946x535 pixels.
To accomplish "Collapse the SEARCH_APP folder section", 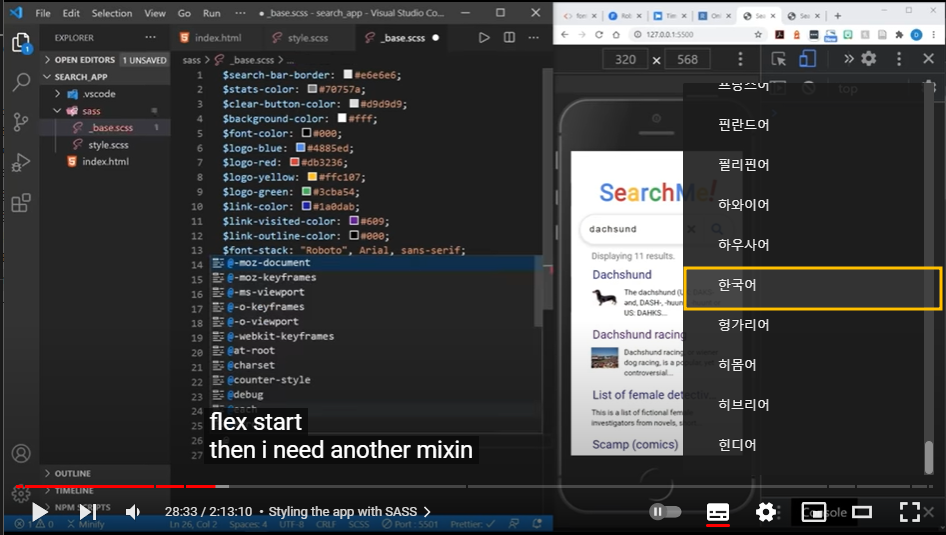I will pos(80,77).
